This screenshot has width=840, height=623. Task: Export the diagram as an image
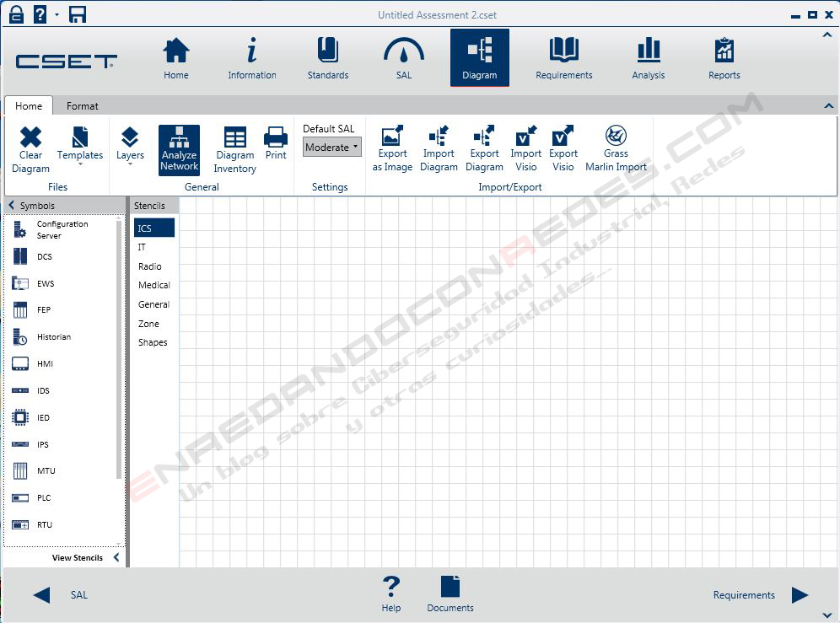391,148
